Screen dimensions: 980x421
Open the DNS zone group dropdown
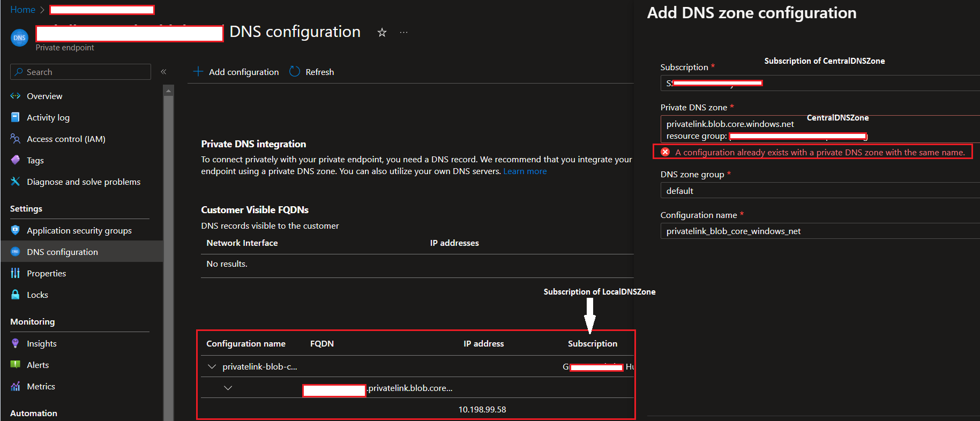click(820, 191)
